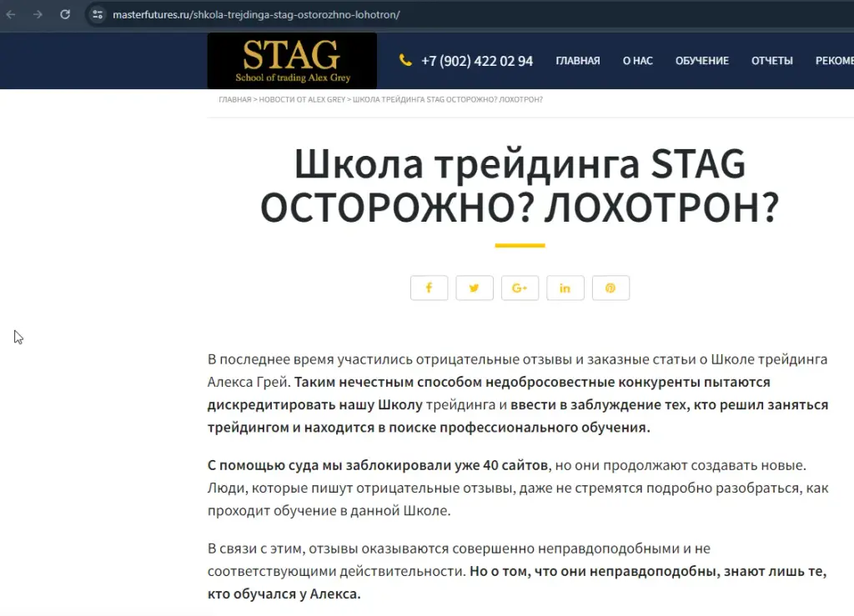Screen dimensions: 854x616
Task: Click the masterfutures.ru URL in address bar
Action: [256, 15]
